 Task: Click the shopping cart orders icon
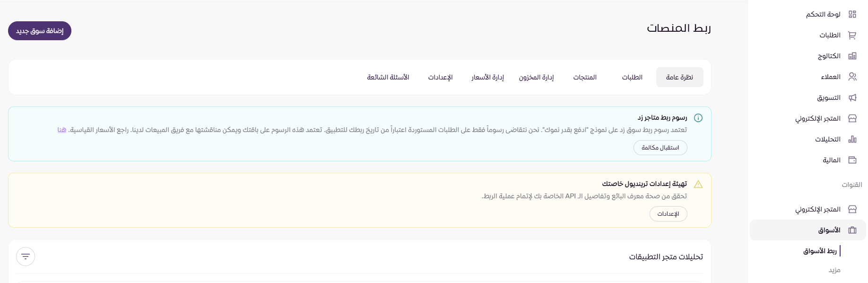pos(852,35)
